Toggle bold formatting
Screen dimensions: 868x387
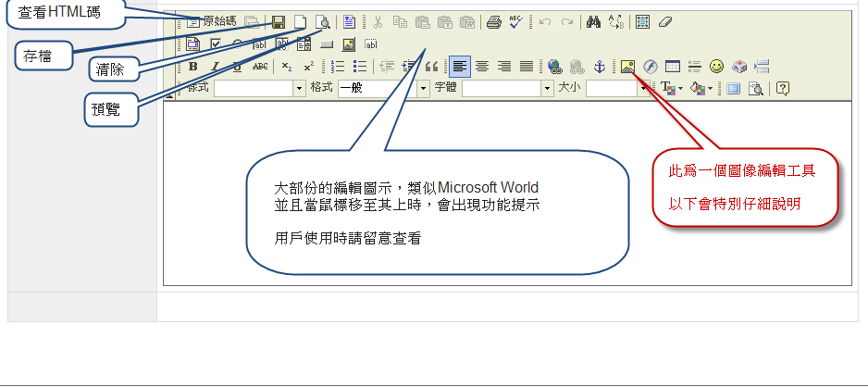coord(192,66)
